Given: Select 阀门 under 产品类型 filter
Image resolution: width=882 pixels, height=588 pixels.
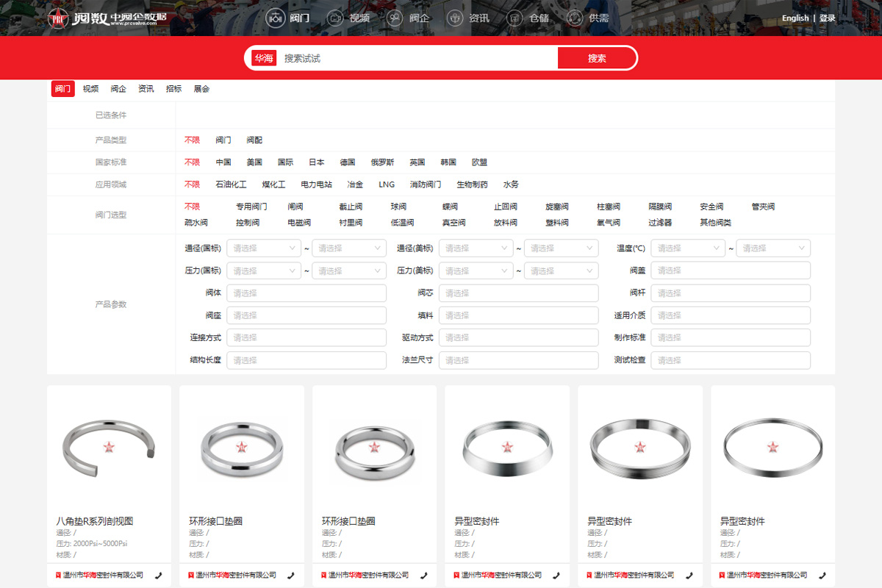Looking at the screenshot, I should tap(223, 140).
